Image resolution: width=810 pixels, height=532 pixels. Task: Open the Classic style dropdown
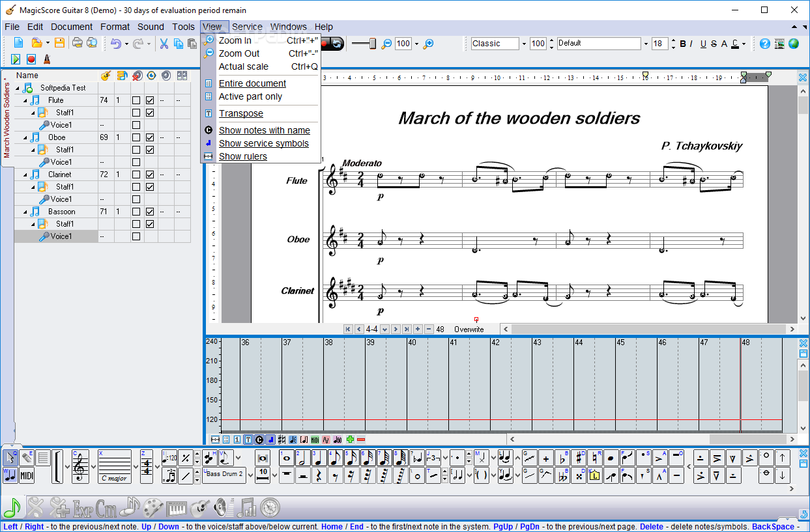point(523,44)
